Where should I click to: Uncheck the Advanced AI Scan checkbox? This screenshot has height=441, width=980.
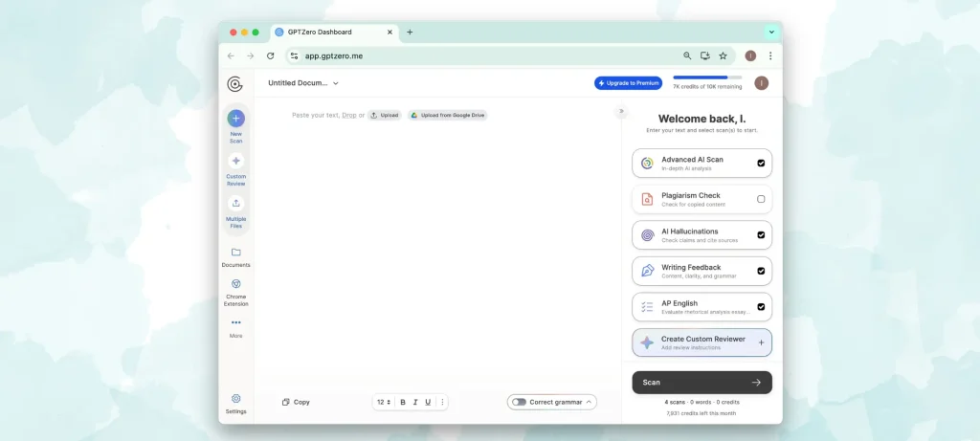(x=761, y=163)
